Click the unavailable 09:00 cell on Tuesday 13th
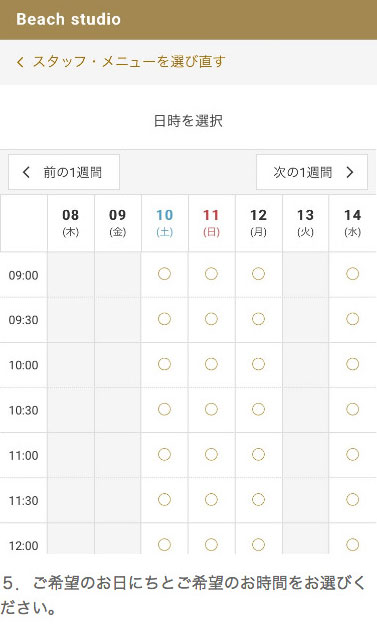The image size is (377, 643). (305, 274)
